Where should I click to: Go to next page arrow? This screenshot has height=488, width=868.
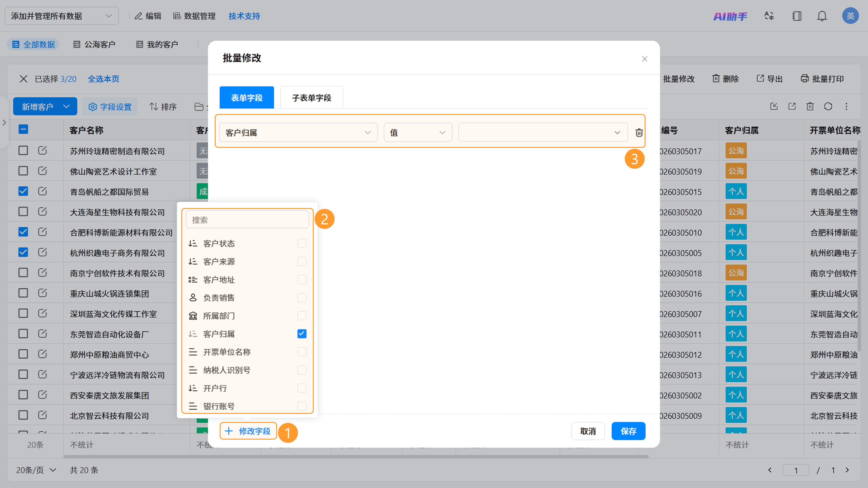[847, 470]
